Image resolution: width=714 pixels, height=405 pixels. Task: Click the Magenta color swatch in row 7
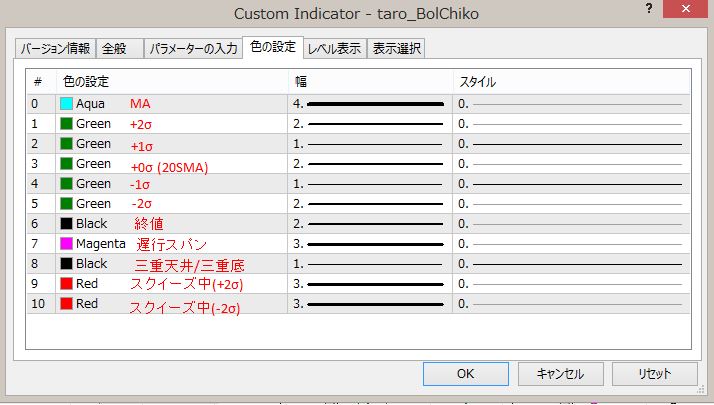(67, 243)
